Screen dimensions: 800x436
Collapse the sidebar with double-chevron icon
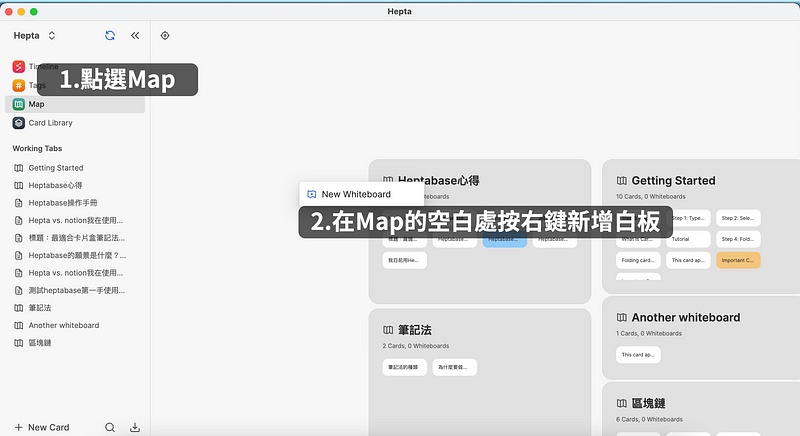tap(135, 36)
